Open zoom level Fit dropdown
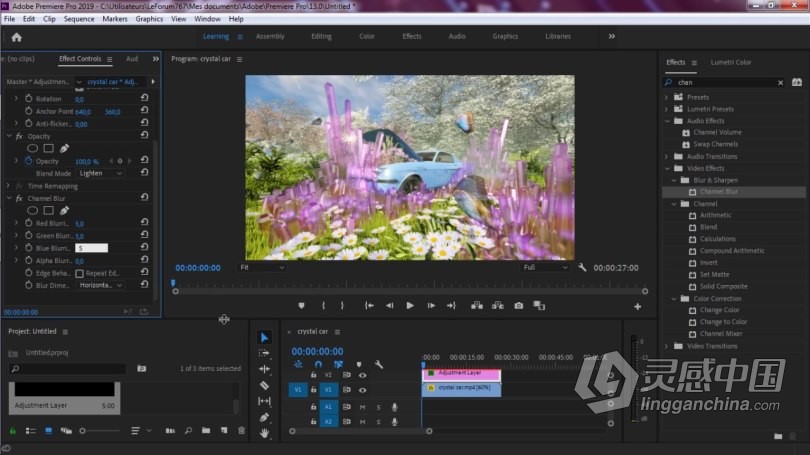This screenshot has width=810, height=455. 262,268
